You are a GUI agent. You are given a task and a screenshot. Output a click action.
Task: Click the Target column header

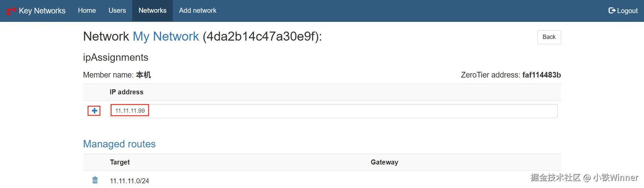pyautogui.click(x=120, y=162)
